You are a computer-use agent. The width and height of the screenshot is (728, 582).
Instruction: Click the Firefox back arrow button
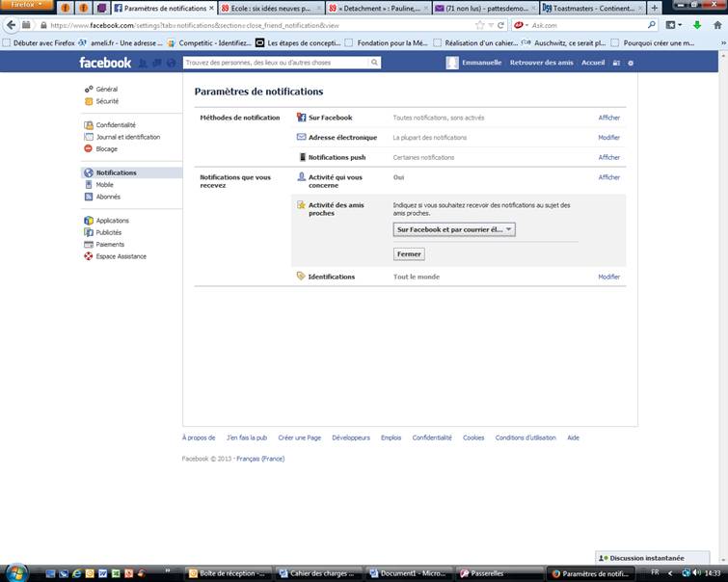pyautogui.click(x=12, y=25)
